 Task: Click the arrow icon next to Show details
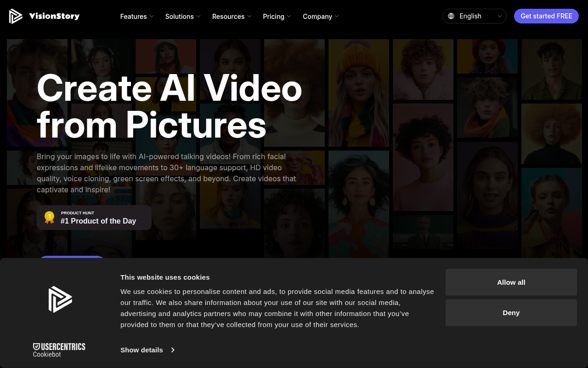coord(173,350)
